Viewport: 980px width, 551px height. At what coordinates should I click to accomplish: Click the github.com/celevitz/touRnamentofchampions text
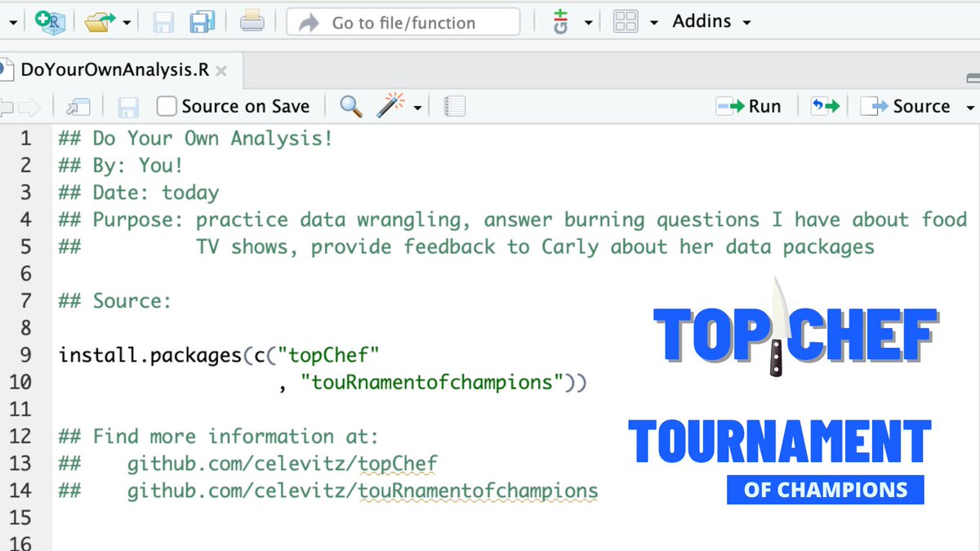(x=363, y=491)
